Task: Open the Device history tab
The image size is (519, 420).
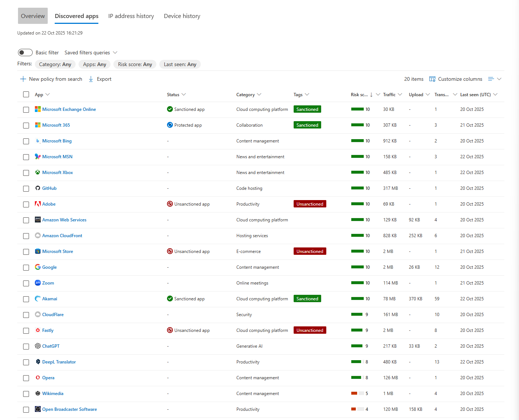Action: 182,16
